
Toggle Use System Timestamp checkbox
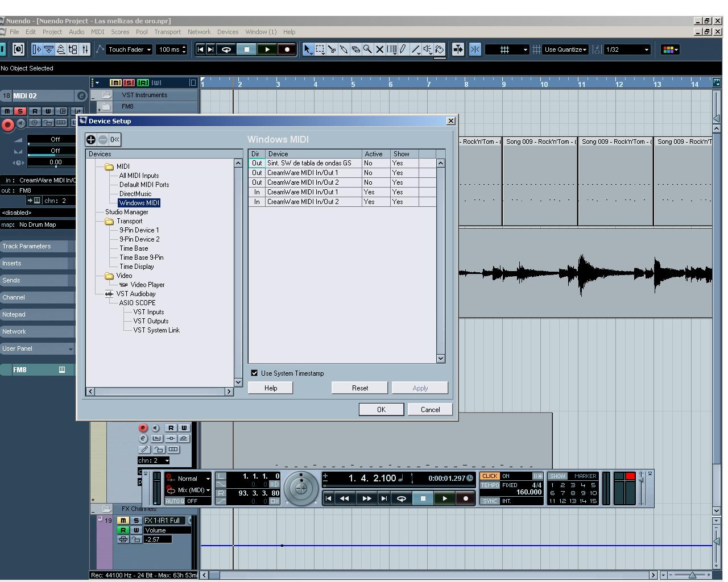coord(254,373)
